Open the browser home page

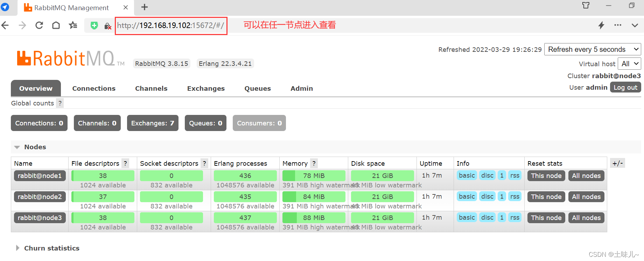click(x=56, y=25)
